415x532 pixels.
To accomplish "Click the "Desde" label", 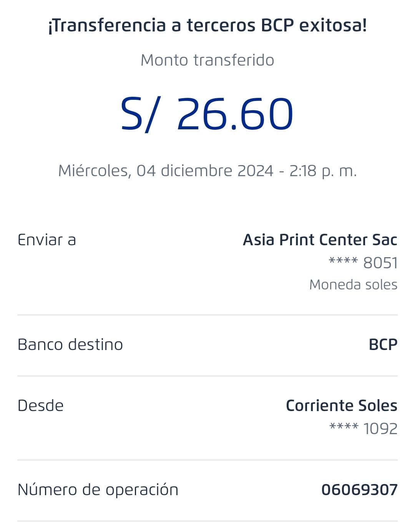I will point(41,406).
